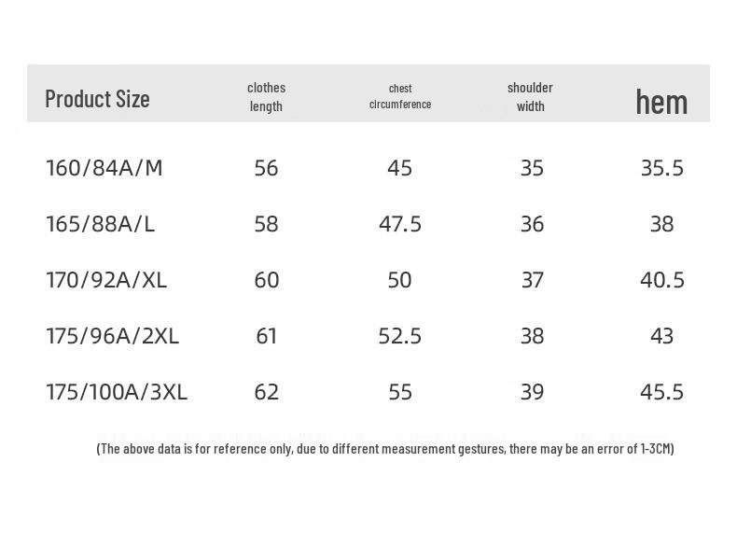
Task: Select the 170/92A/XL size row label
Action: 105,280
